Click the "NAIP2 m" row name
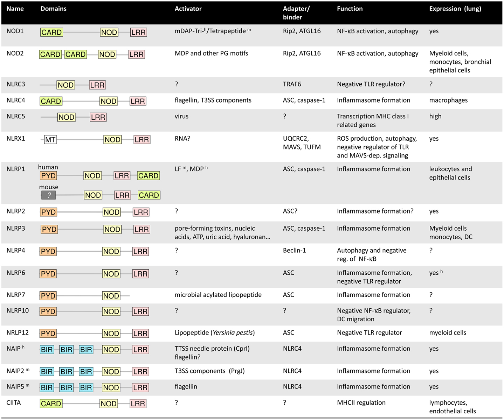The image size is (504, 420). tap(18, 371)
